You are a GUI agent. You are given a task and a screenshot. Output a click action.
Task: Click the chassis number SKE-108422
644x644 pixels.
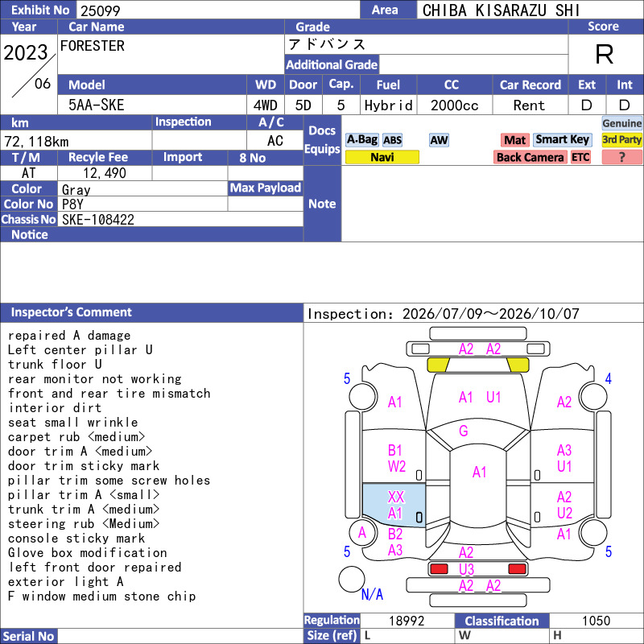pyautogui.click(x=98, y=220)
